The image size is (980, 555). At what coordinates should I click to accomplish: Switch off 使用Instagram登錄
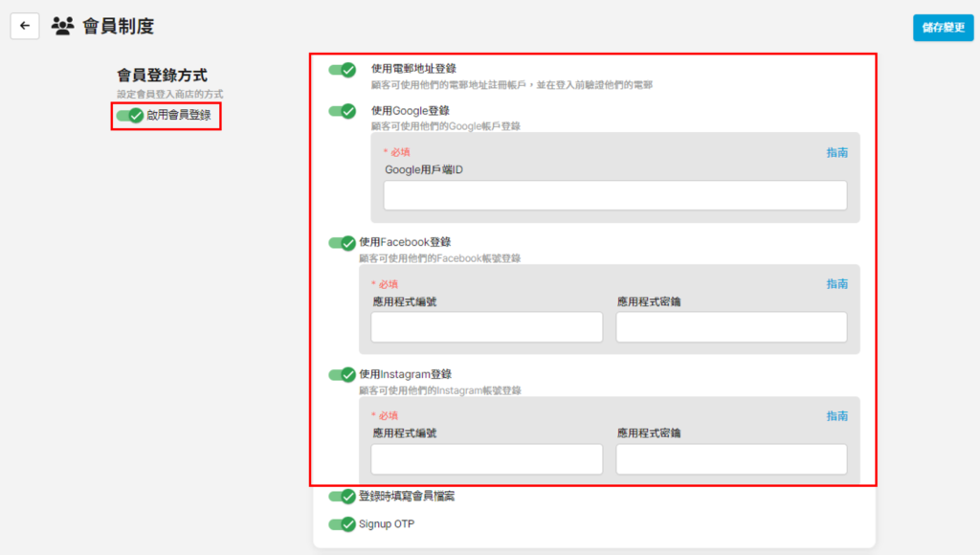342,375
